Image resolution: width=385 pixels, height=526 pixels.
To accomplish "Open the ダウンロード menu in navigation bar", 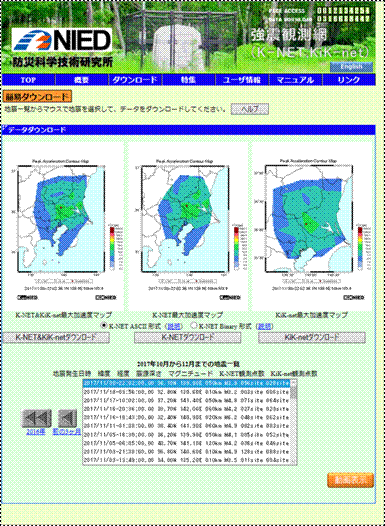I will click(x=135, y=80).
